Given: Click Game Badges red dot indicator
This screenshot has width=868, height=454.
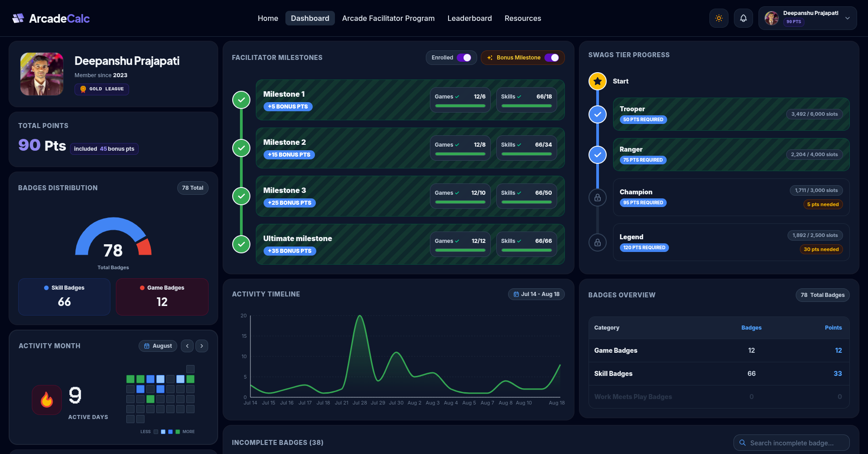Looking at the screenshot, I should coord(142,288).
